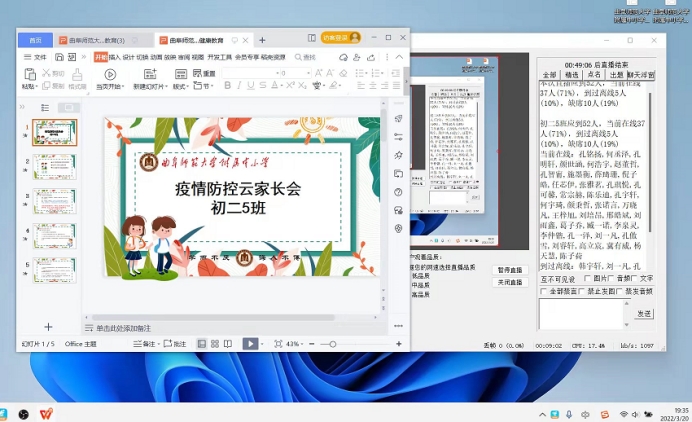This screenshot has height=422, width=692.
Task: Collapse the ribbon with the up chevron
Action: pos(399,57)
